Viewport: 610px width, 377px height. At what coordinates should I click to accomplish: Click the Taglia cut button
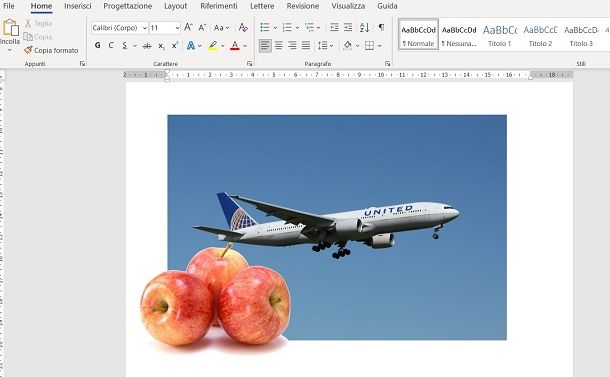coord(39,23)
